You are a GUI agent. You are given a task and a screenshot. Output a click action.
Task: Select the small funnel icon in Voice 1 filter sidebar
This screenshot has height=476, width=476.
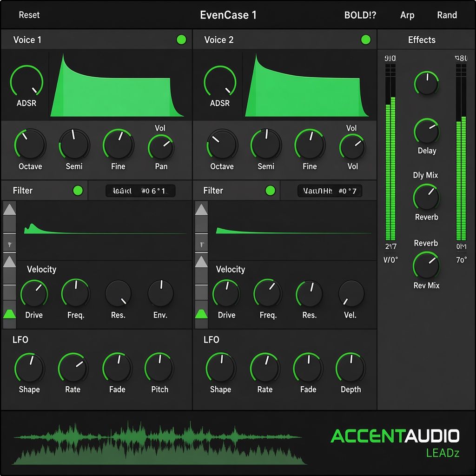(x=9, y=245)
